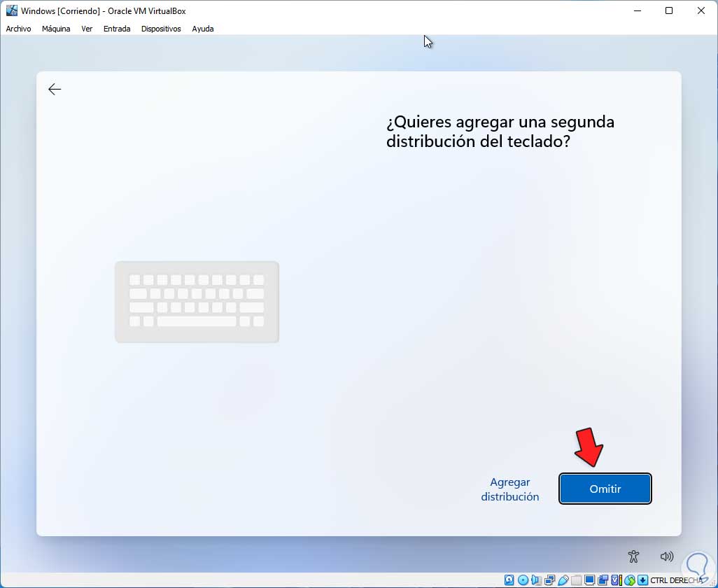Open the Entrada menu
Screen dimensions: 718x588
pyautogui.click(x=117, y=29)
